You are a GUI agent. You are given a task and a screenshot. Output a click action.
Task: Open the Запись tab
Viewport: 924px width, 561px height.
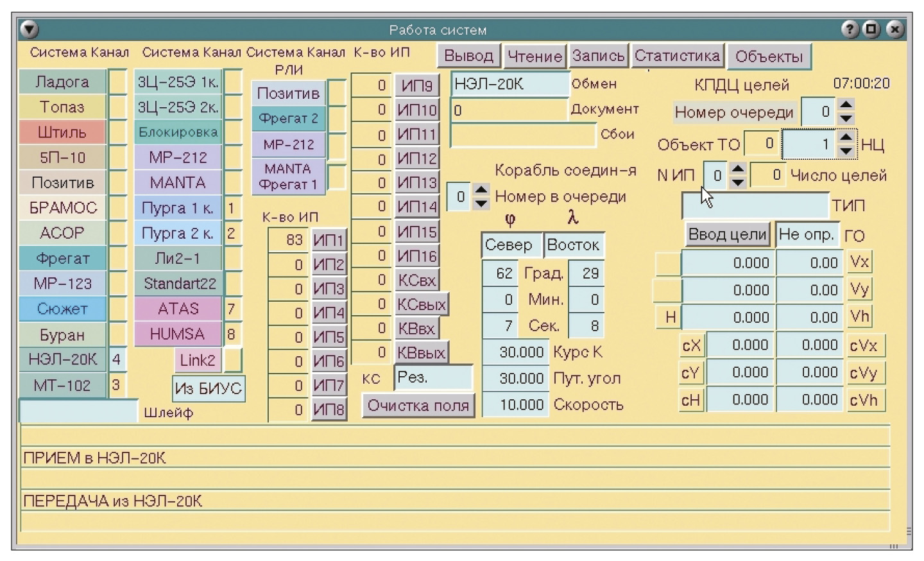(598, 56)
